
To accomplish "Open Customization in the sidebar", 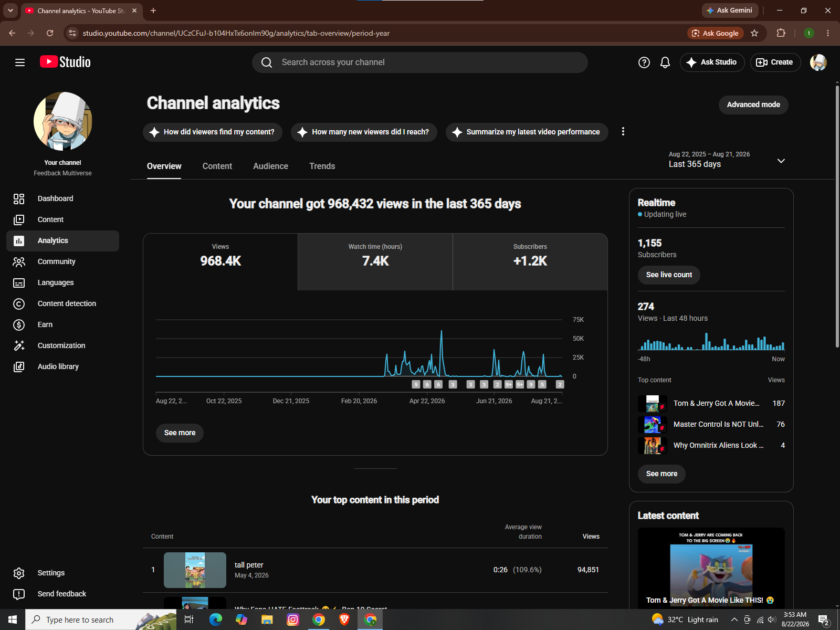I will (62, 345).
